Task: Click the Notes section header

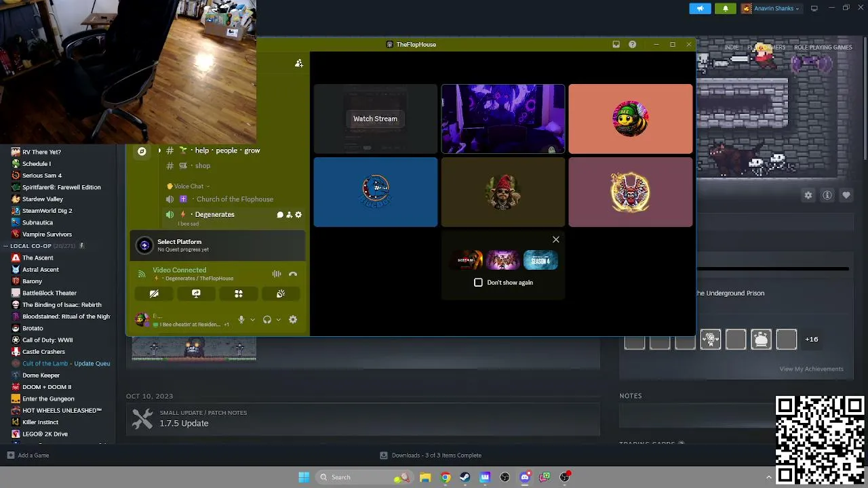Action: (630, 396)
